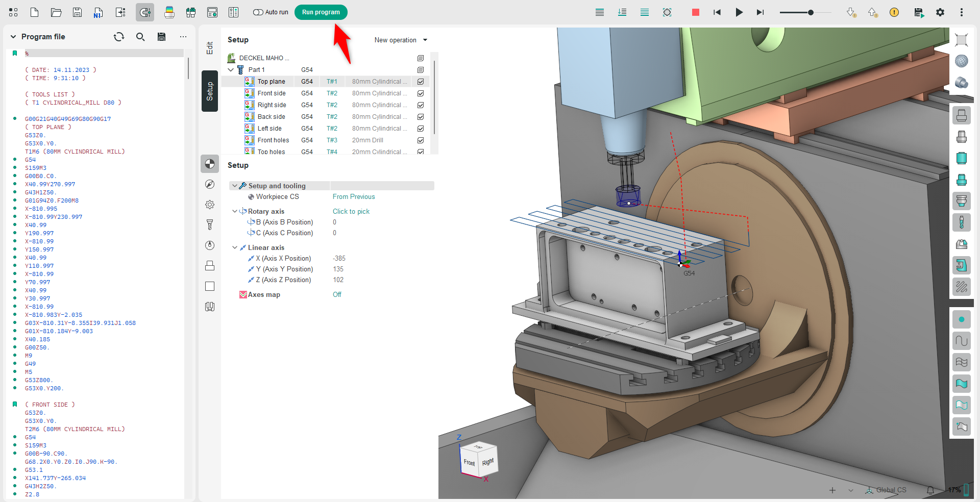Uncheck the Front side operation checkbox
Image resolution: width=980 pixels, height=502 pixels.
click(421, 93)
